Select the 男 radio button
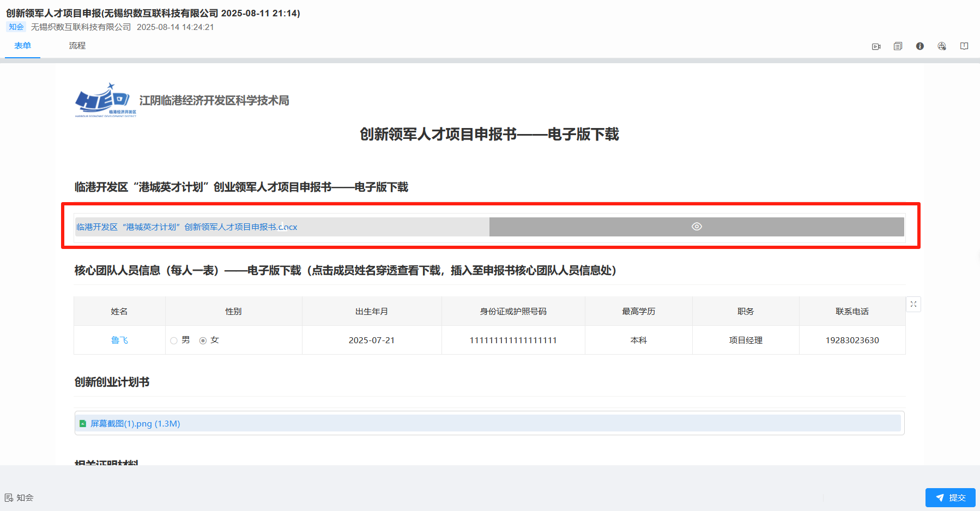Viewport: 980px width, 511px height. (x=174, y=340)
